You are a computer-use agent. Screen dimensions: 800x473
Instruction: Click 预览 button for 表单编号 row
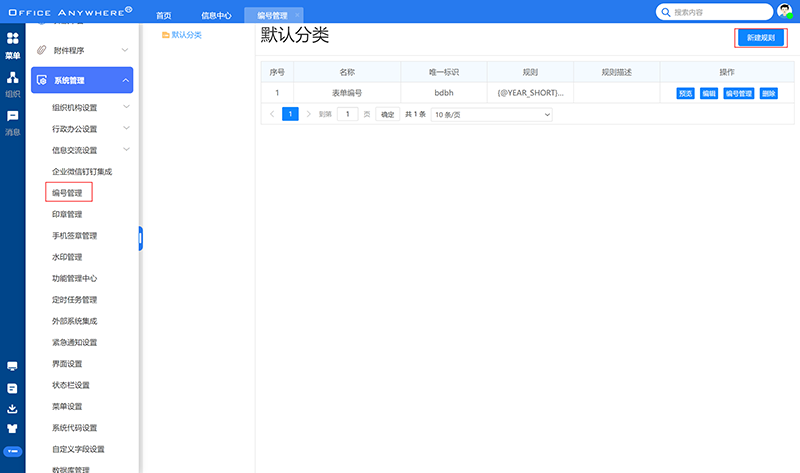[685, 93]
